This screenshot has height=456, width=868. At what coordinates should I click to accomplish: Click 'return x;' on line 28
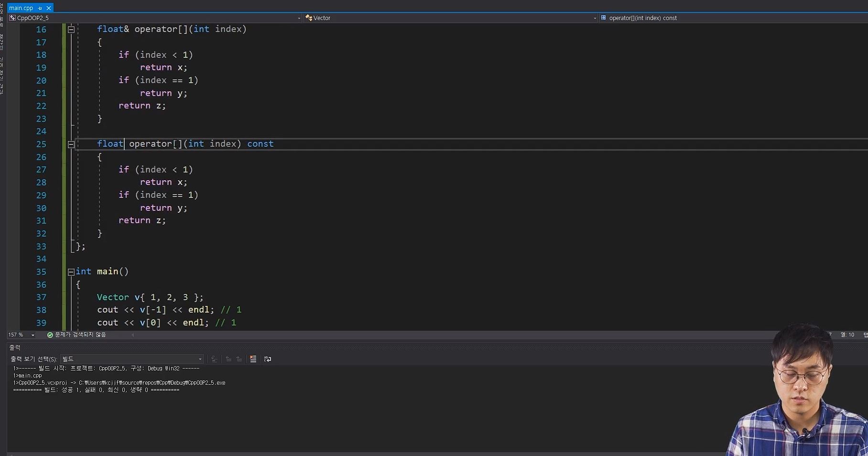[x=163, y=182]
